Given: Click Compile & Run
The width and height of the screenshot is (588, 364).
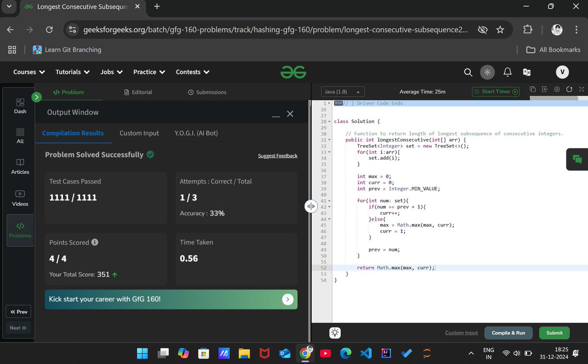Looking at the screenshot, I should pyautogui.click(x=508, y=333).
